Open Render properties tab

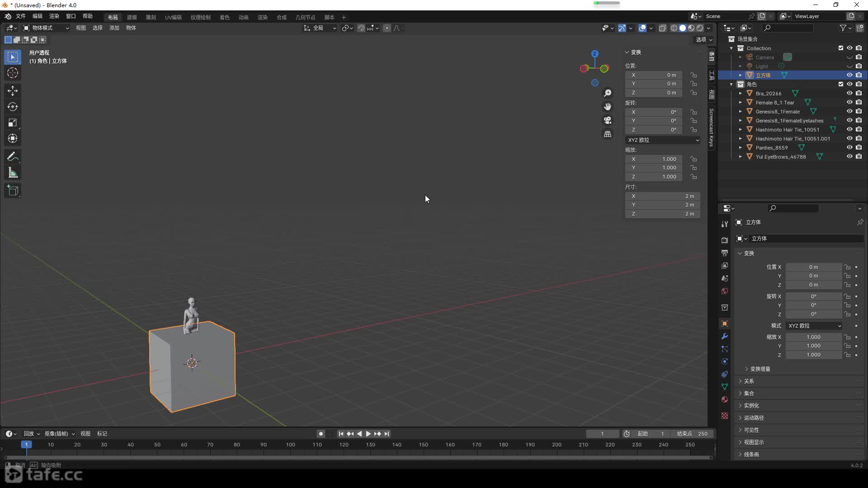coord(725,240)
